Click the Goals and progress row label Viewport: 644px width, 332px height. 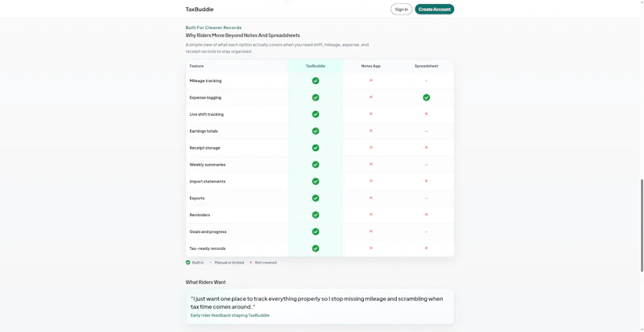tap(208, 232)
